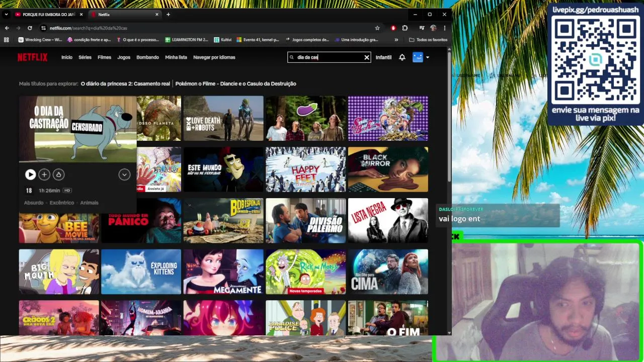Expand the profile dropdown arrow

[x=428, y=57]
